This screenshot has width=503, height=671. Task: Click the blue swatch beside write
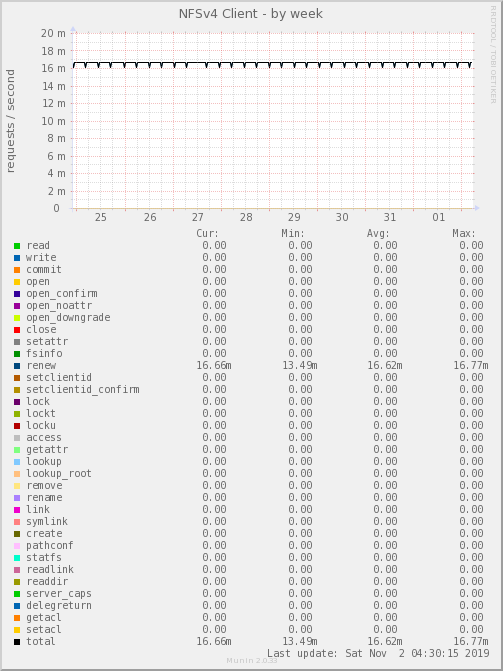(x=17, y=258)
